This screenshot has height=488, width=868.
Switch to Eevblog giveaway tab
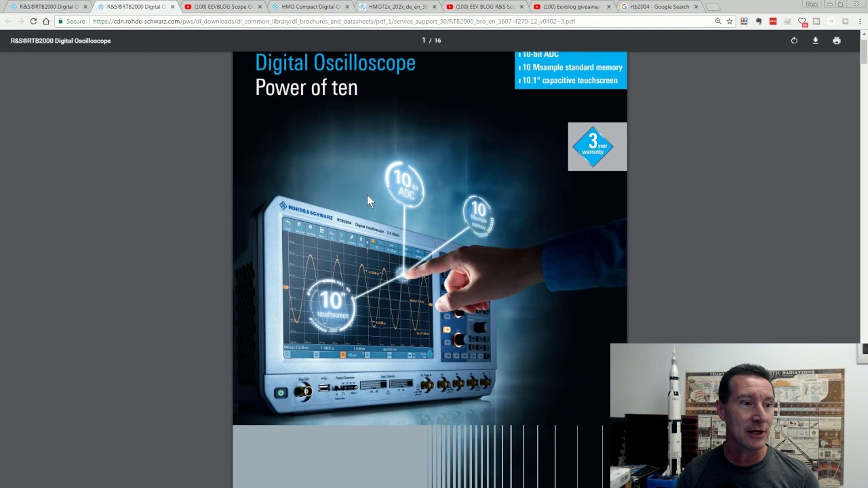click(x=572, y=7)
